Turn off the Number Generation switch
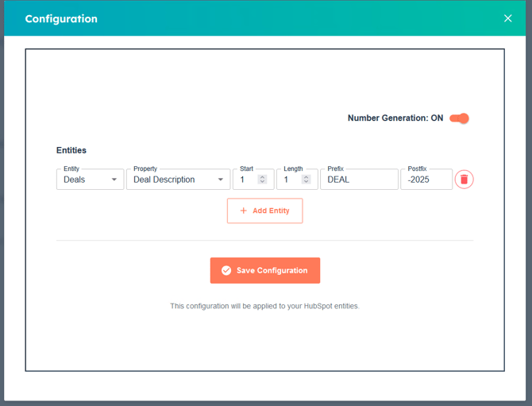Image resolution: width=532 pixels, height=406 pixels. pyautogui.click(x=460, y=118)
